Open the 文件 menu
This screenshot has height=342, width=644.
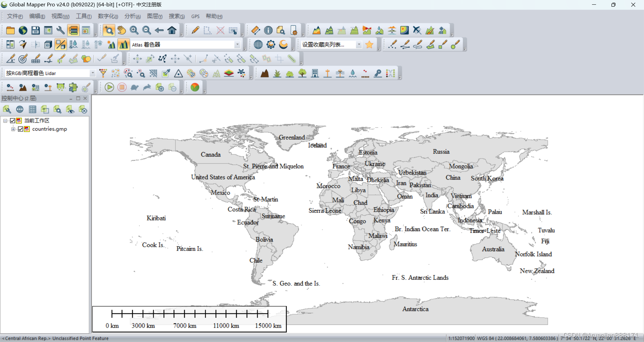pyautogui.click(x=15, y=16)
